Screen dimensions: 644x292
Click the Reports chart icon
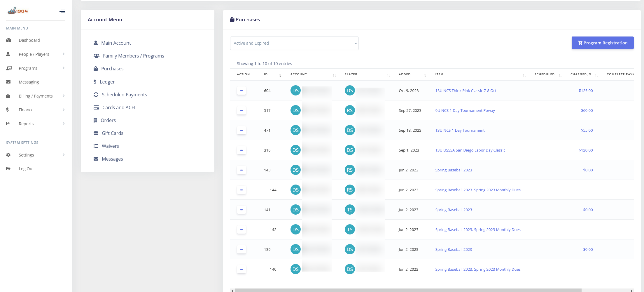tap(8, 124)
